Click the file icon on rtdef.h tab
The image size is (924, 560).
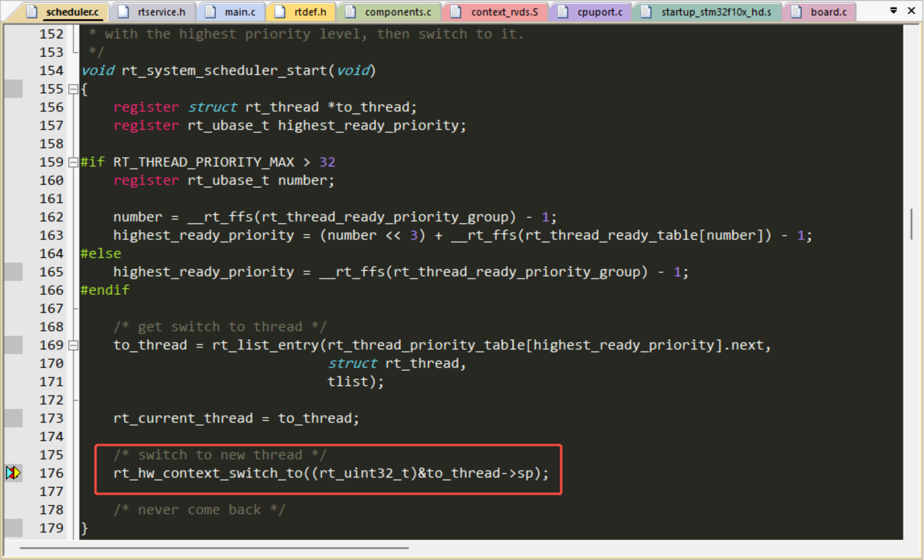(280, 12)
